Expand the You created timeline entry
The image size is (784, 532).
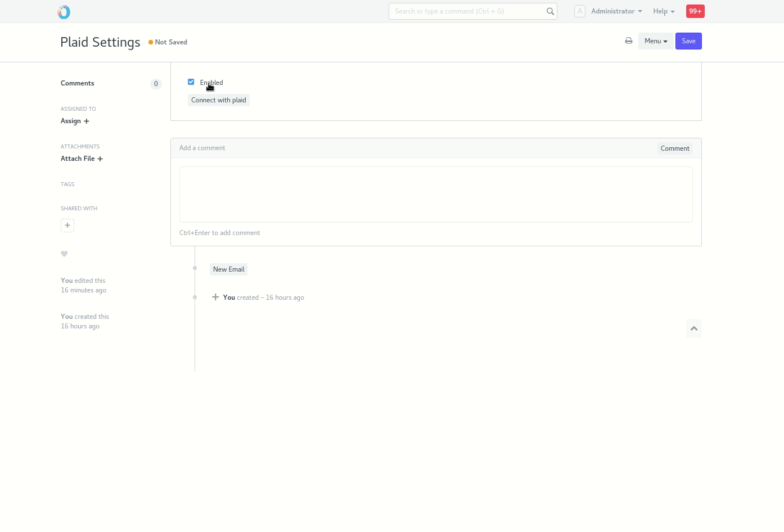pyautogui.click(x=215, y=297)
